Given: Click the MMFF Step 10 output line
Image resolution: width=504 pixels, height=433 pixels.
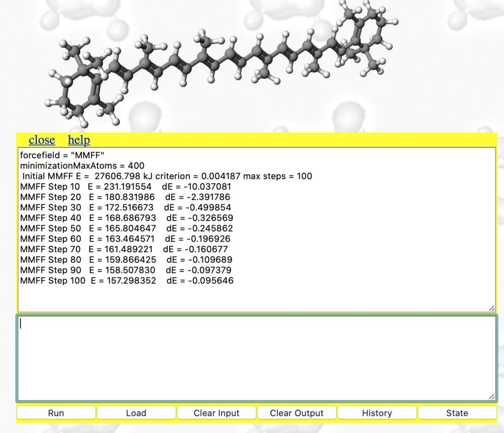Looking at the screenshot, I should (126, 187).
